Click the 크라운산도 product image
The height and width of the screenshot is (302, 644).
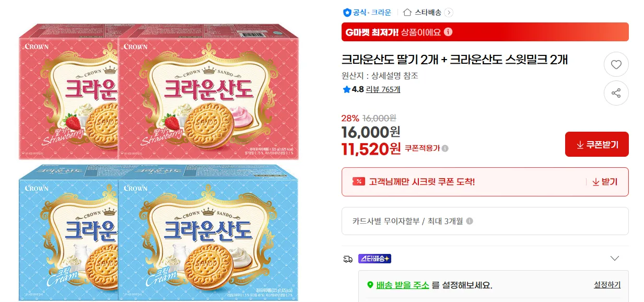click(159, 162)
